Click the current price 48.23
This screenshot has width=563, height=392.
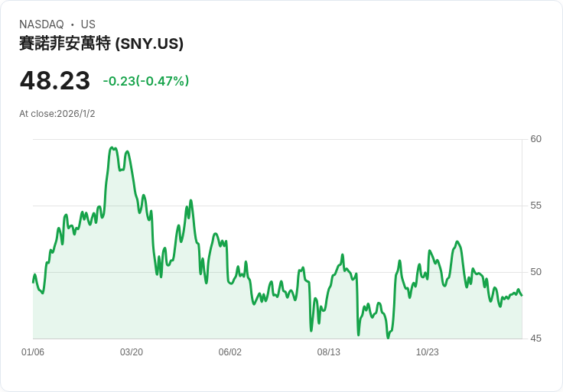pyautogui.click(x=55, y=80)
